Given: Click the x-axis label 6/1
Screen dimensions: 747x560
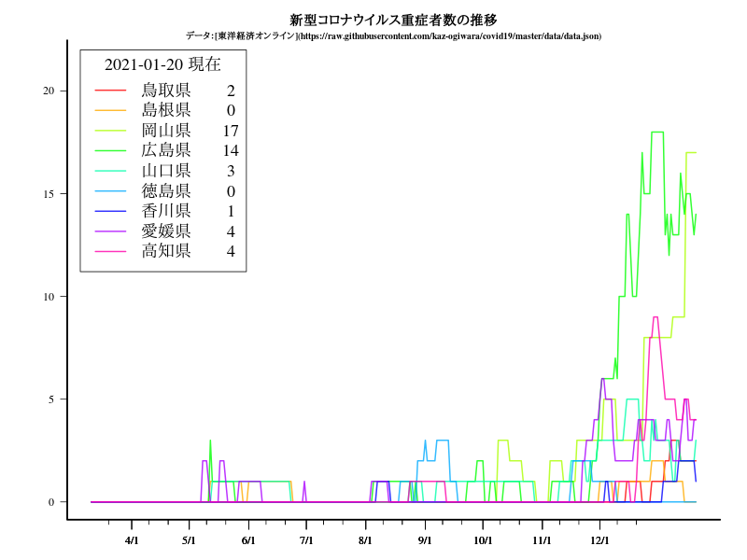Looking at the screenshot, I should click(248, 540).
